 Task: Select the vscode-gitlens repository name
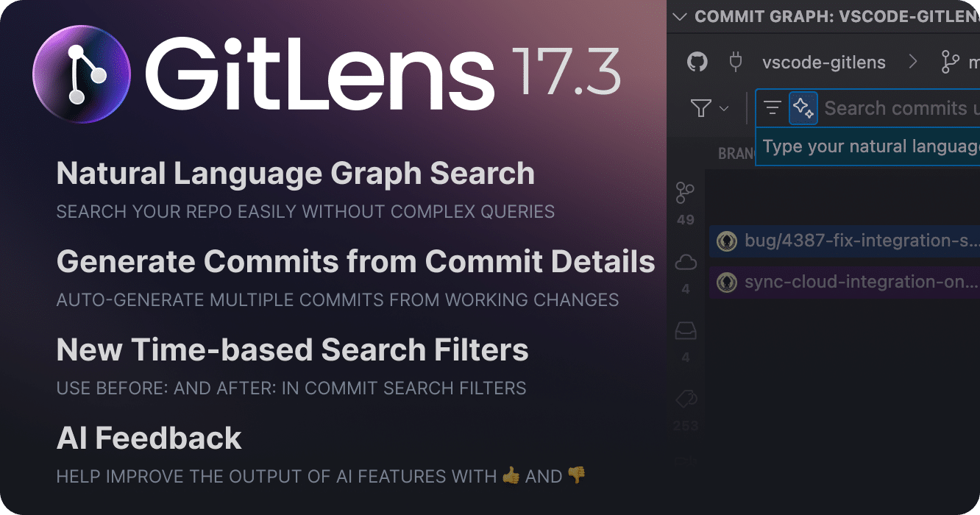[x=824, y=63]
